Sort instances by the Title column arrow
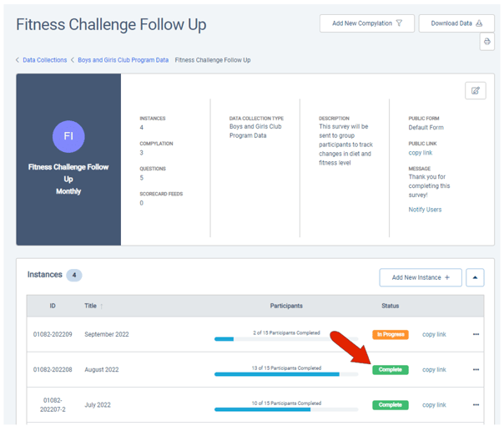This screenshot has width=504, height=431. pyautogui.click(x=102, y=307)
